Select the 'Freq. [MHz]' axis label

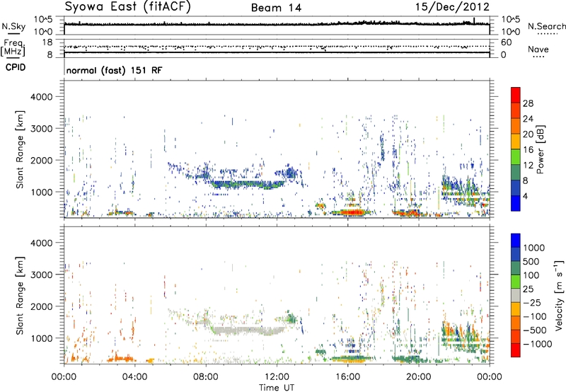[13, 48]
